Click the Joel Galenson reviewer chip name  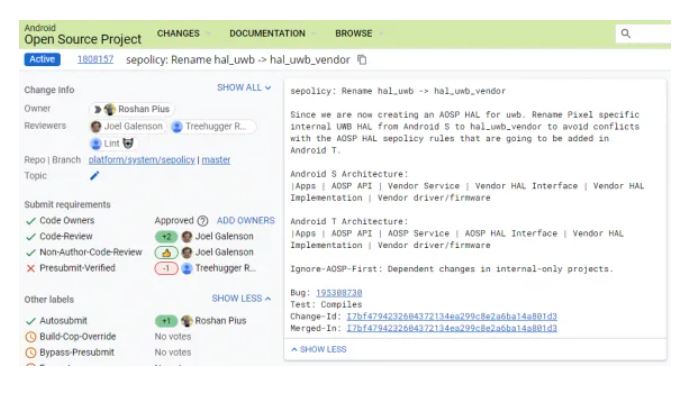[133, 127]
